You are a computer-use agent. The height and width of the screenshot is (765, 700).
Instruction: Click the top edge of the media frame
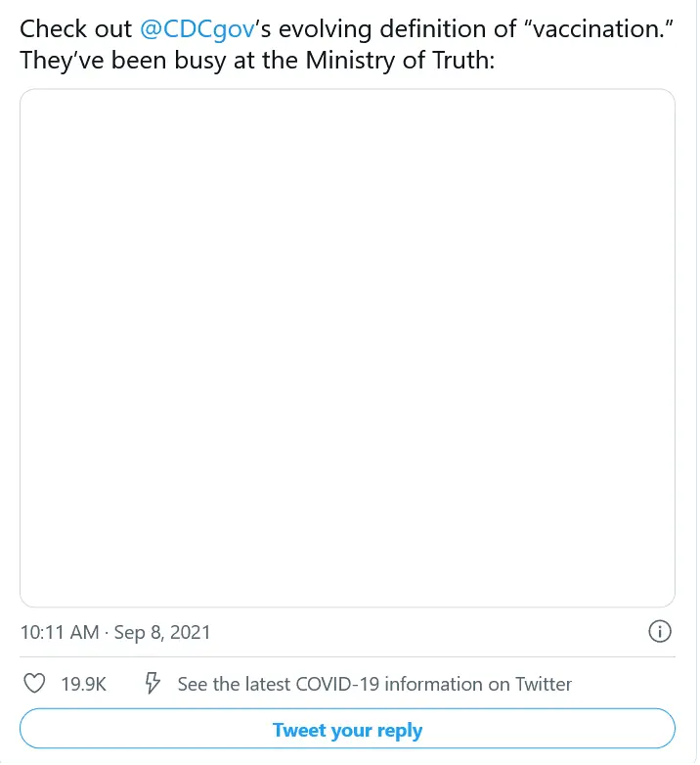(x=347, y=90)
